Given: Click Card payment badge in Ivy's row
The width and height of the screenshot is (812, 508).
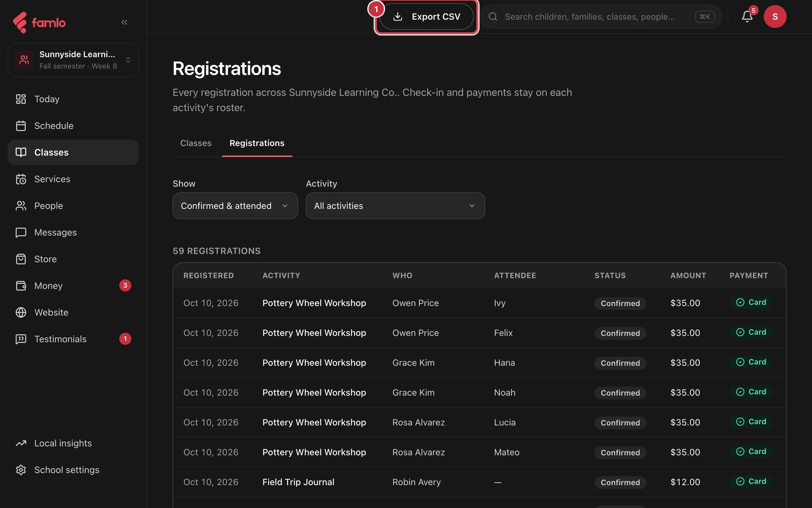Looking at the screenshot, I should [751, 302].
